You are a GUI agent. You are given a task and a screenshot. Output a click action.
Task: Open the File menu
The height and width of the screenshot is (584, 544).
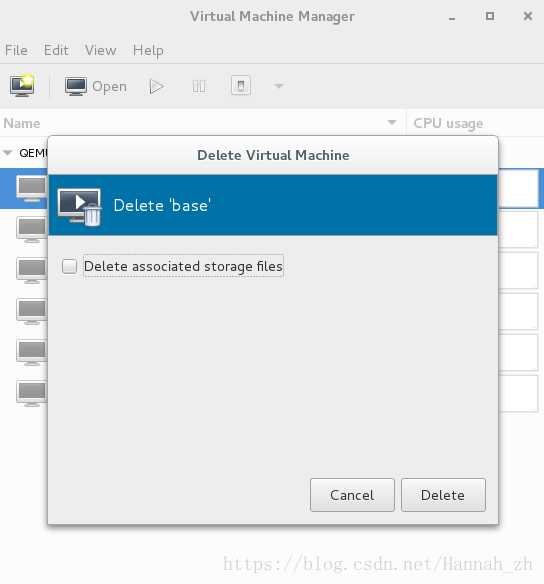pos(16,50)
